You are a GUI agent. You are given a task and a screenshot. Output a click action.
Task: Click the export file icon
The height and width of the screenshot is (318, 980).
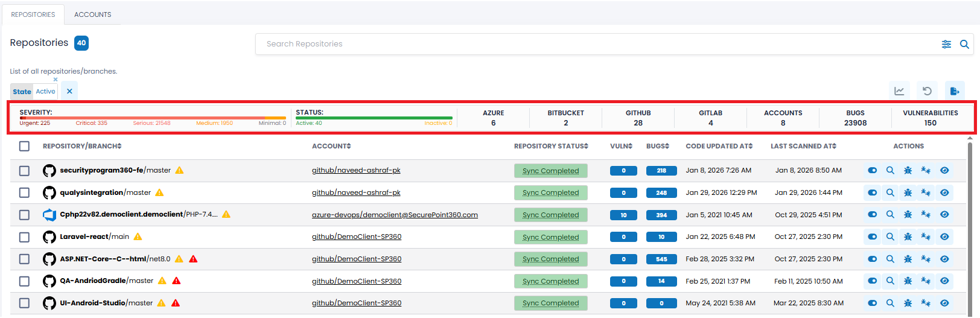955,91
